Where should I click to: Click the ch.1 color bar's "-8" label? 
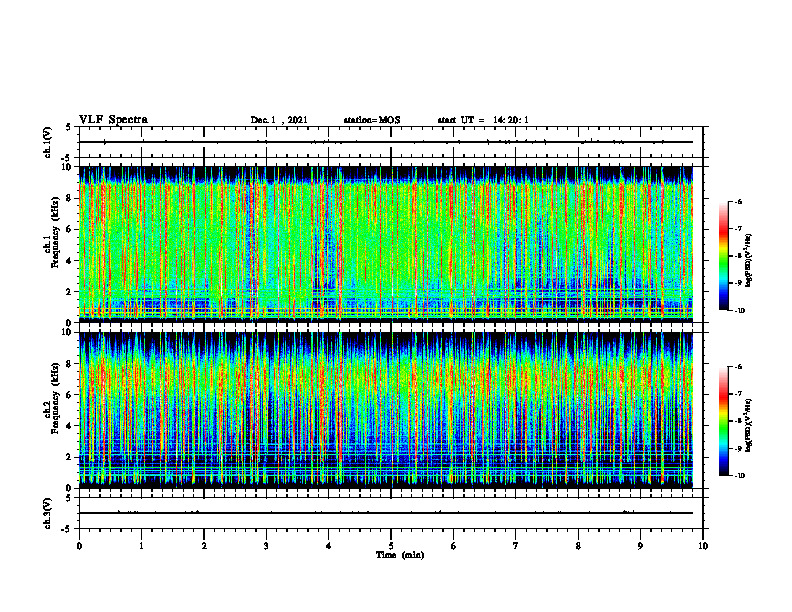click(738, 256)
